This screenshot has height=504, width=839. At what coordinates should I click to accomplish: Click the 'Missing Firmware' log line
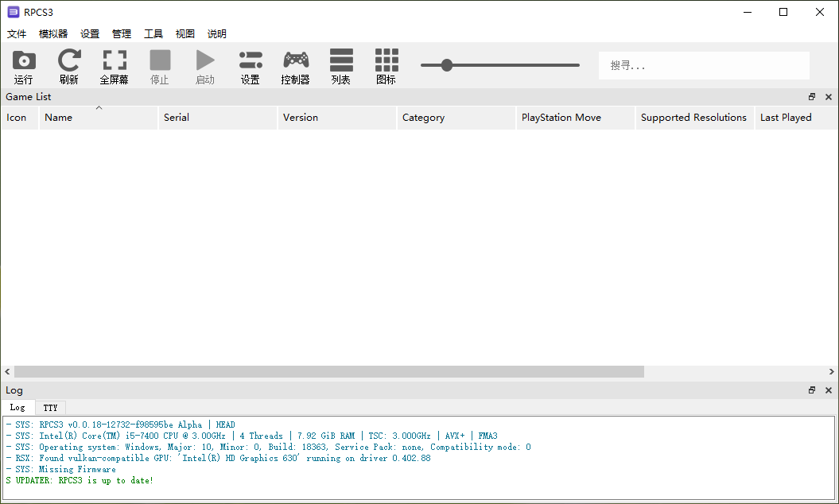coord(61,469)
